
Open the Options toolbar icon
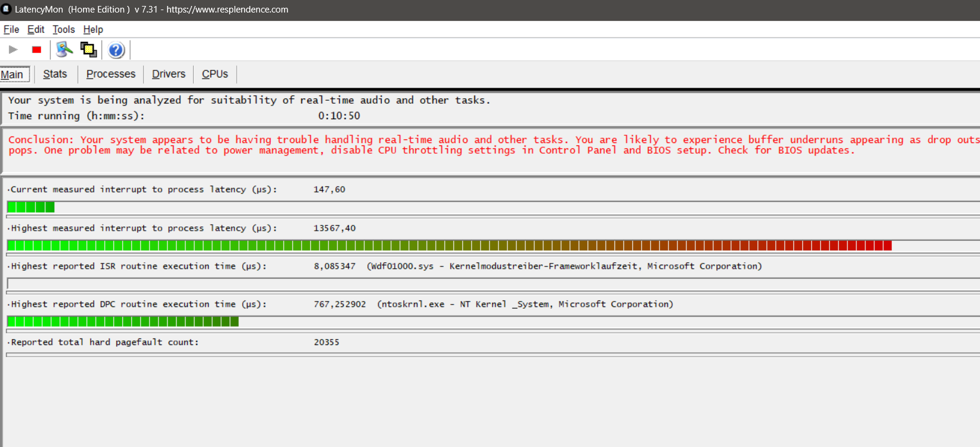tap(64, 49)
